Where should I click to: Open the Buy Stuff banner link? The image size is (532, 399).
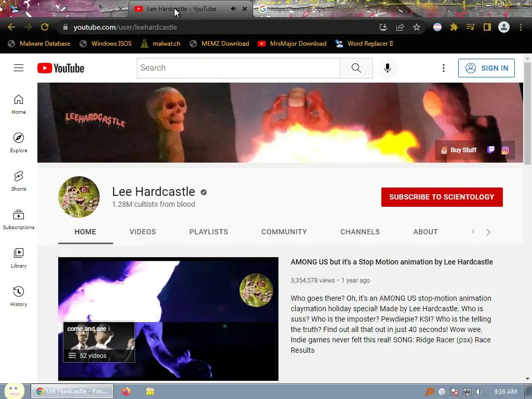pyautogui.click(x=458, y=150)
